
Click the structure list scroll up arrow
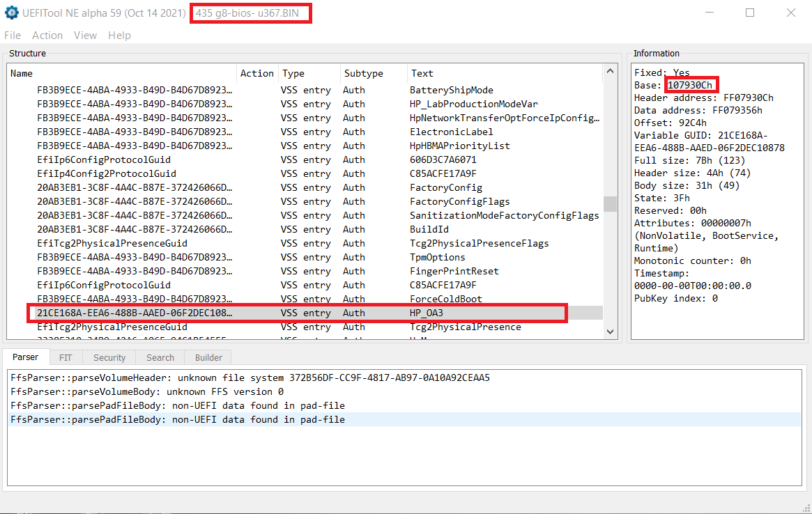pos(610,71)
